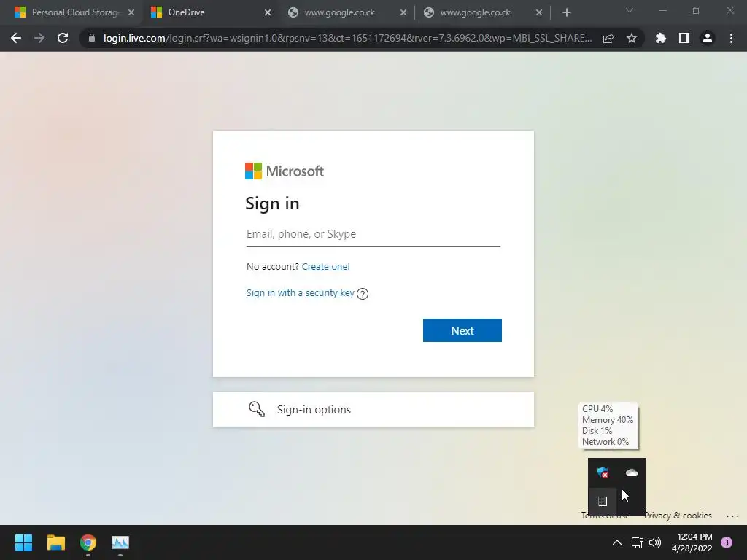Close the first www.google.co.ck tab
Screen dimensions: 747x560
pyautogui.click(x=403, y=12)
